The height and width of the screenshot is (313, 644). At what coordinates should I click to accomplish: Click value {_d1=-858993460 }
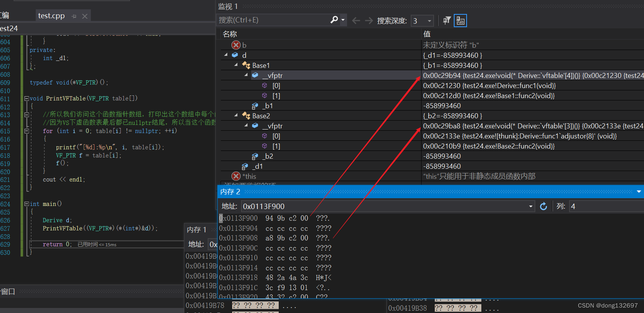(x=453, y=55)
